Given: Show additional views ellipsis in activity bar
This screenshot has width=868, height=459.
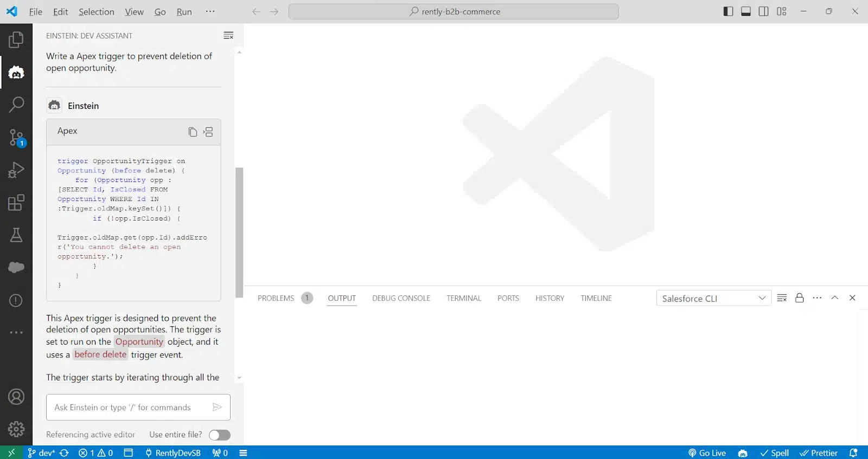Looking at the screenshot, I should coord(16,332).
